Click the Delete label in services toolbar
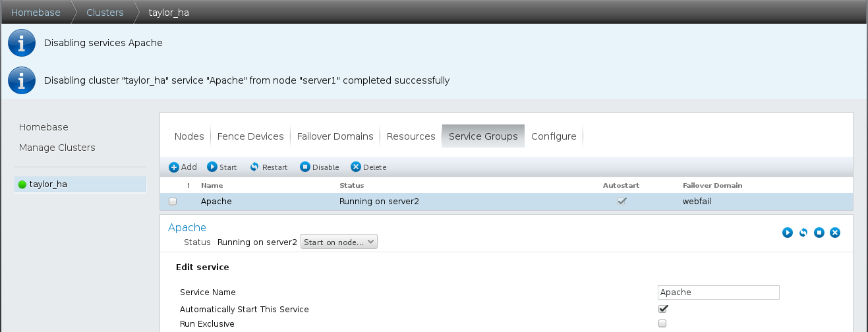This screenshot has height=332, width=868. 375,167
